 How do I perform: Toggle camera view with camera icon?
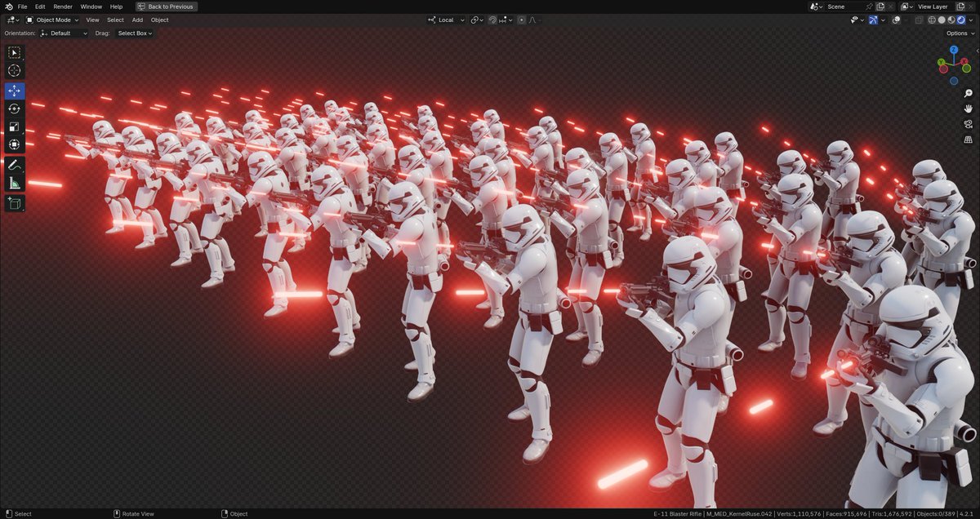coord(969,124)
